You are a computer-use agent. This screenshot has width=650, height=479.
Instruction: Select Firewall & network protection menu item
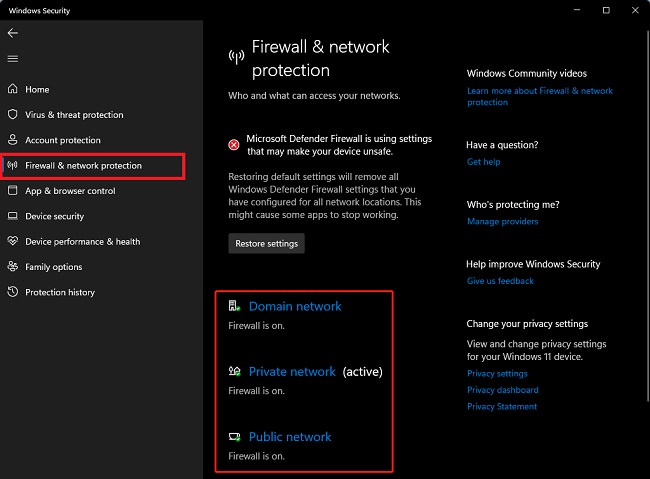click(x=93, y=166)
